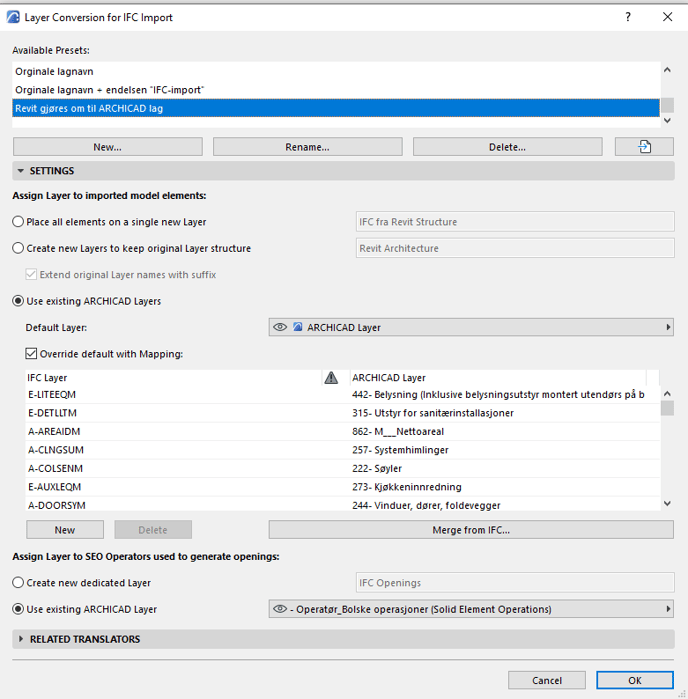The height and width of the screenshot is (699, 688).
Task: Sort by IFC Layer column header
Action: 173,378
